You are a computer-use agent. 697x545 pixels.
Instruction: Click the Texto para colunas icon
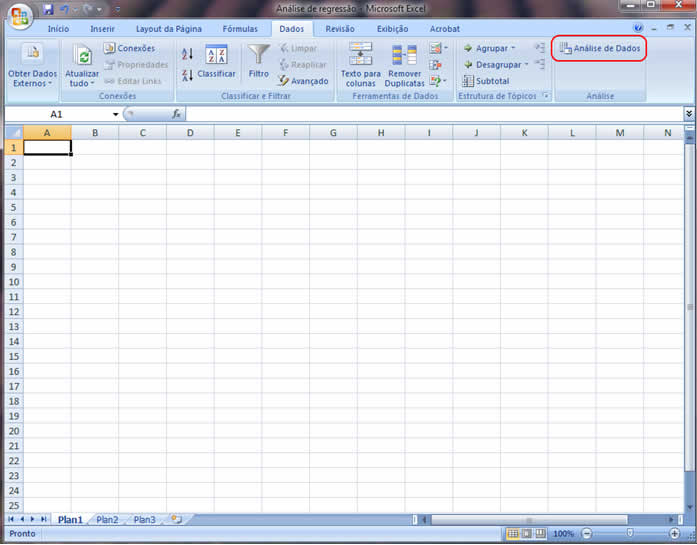click(360, 54)
